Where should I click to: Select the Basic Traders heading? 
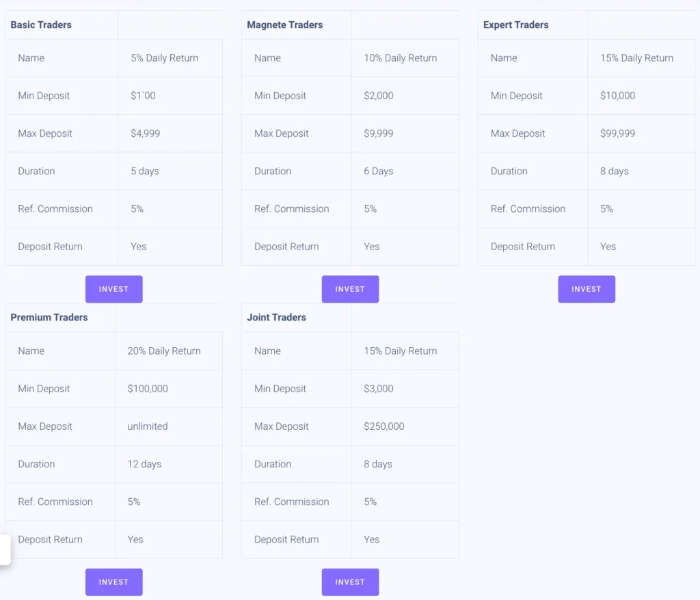[41, 25]
